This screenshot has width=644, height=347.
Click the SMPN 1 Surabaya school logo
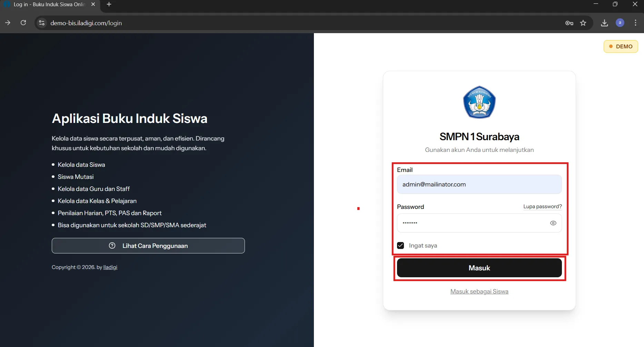click(479, 102)
